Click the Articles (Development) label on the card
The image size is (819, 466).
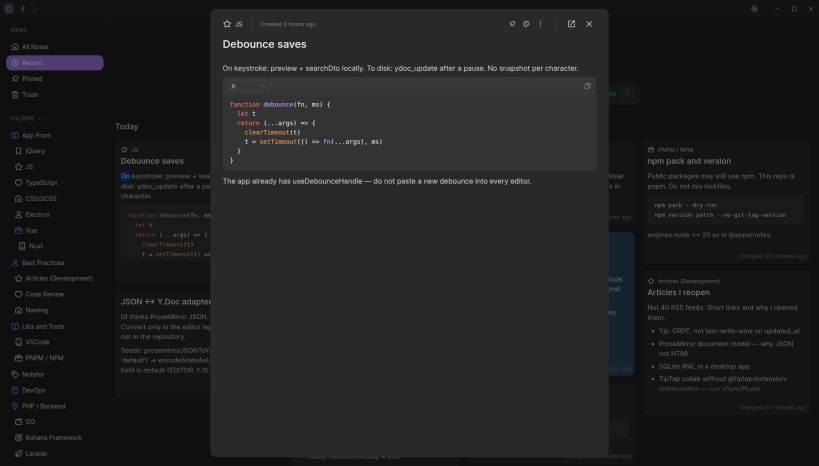point(689,281)
